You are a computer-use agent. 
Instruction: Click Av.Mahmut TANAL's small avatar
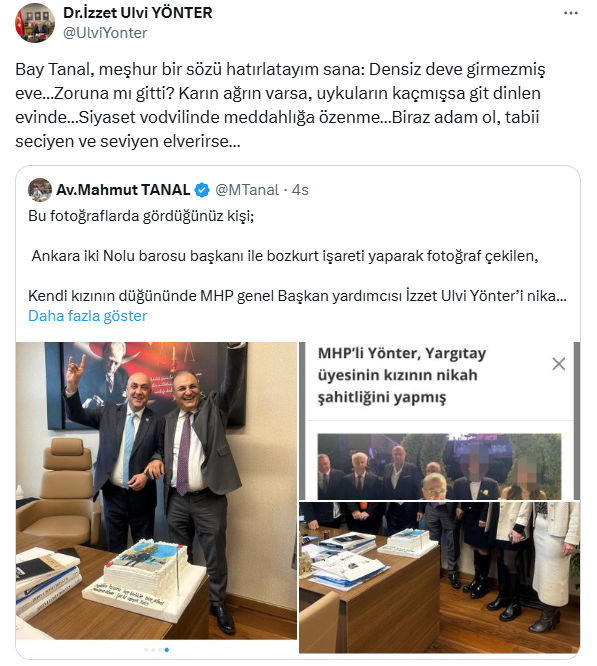[40, 189]
